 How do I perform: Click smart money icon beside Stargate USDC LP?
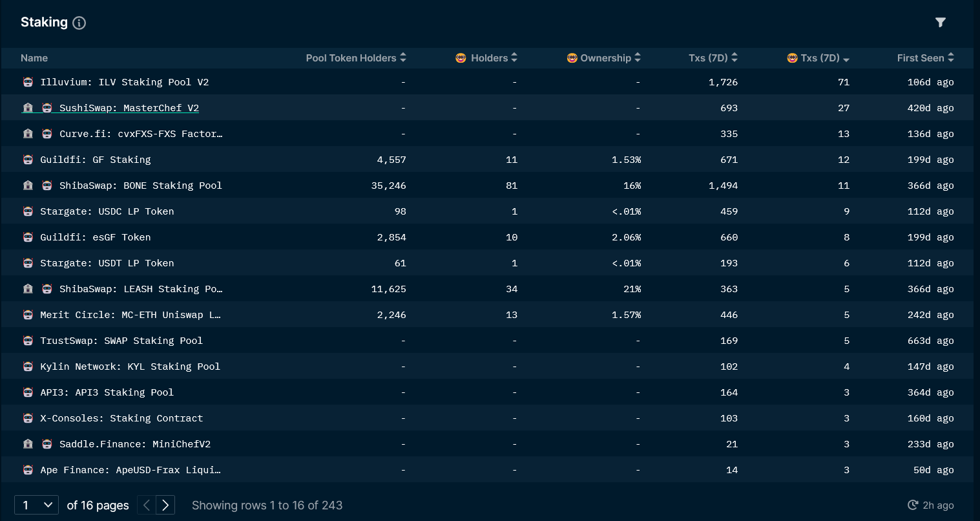point(28,211)
